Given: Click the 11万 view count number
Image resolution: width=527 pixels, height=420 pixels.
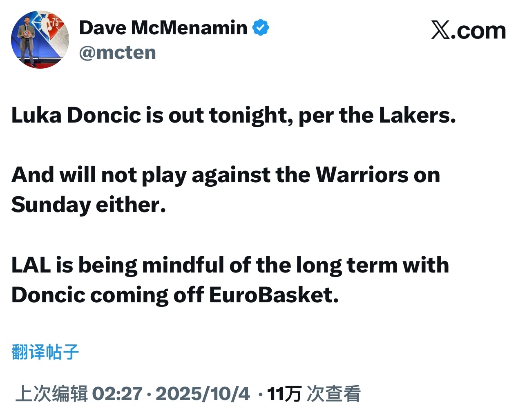Looking at the screenshot, I should click(284, 394).
